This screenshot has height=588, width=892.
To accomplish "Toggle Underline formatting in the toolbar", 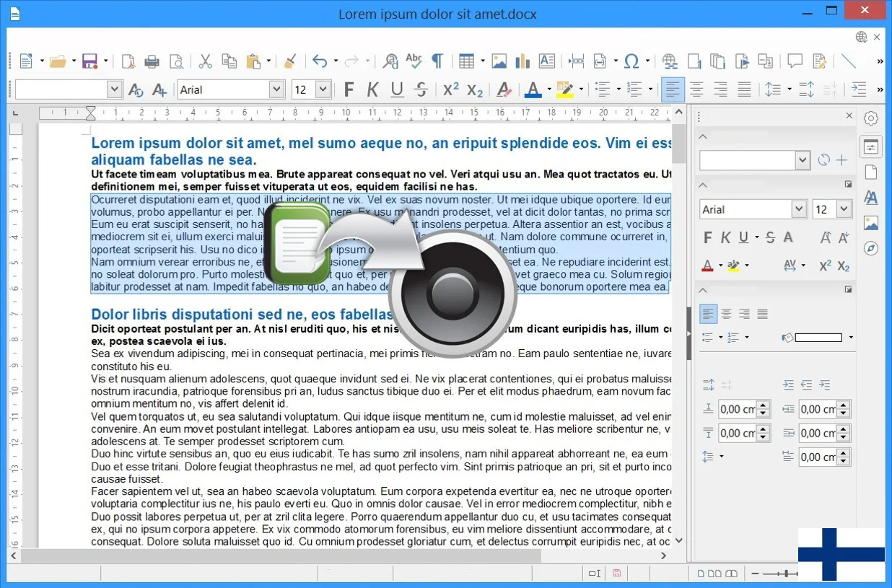I will click(397, 89).
